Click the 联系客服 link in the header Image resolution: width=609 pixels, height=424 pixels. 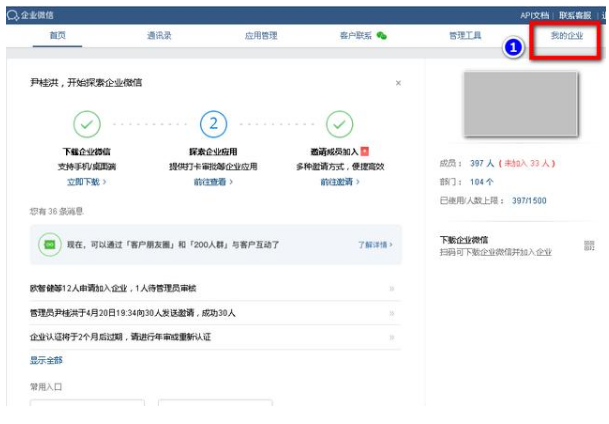[575, 15]
